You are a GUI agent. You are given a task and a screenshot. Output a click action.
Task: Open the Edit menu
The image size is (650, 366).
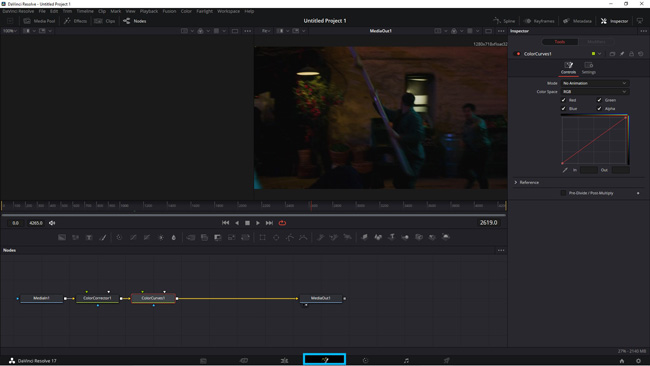[x=54, y=11]
